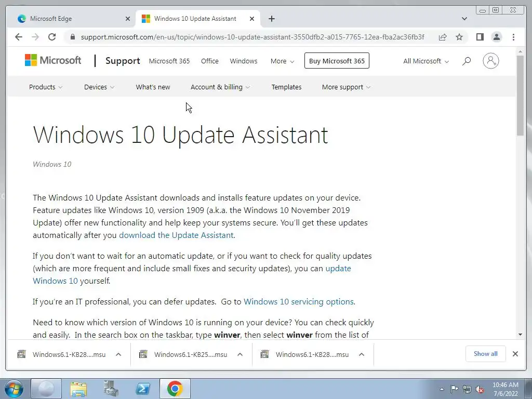The width and height of the screenshot is (532, 399).
Task: Open the side panel icon
Action: tap(480, 37)
